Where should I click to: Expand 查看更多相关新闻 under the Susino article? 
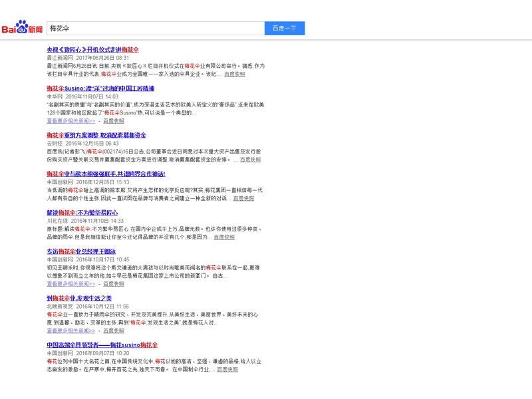click(71, 121)
